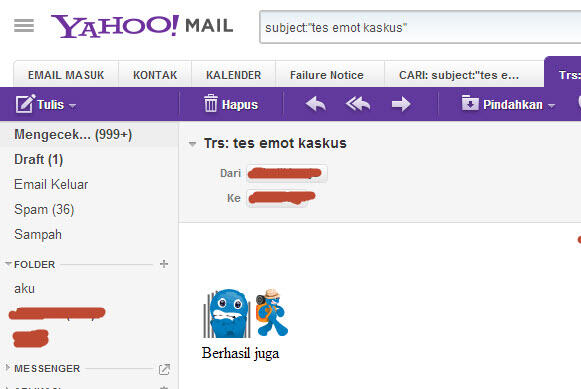Screen dimensions: 581x389
Task: Open the Sampah folder
Action: (89, 235)
